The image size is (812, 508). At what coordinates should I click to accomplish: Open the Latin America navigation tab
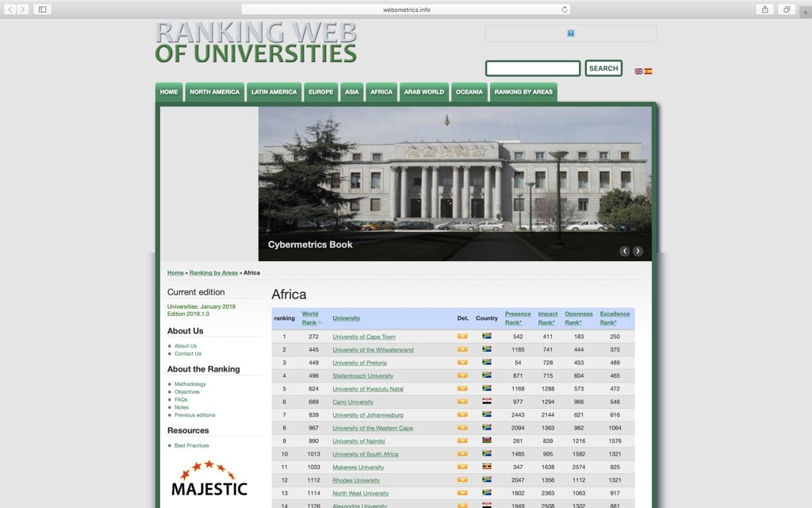274,92
